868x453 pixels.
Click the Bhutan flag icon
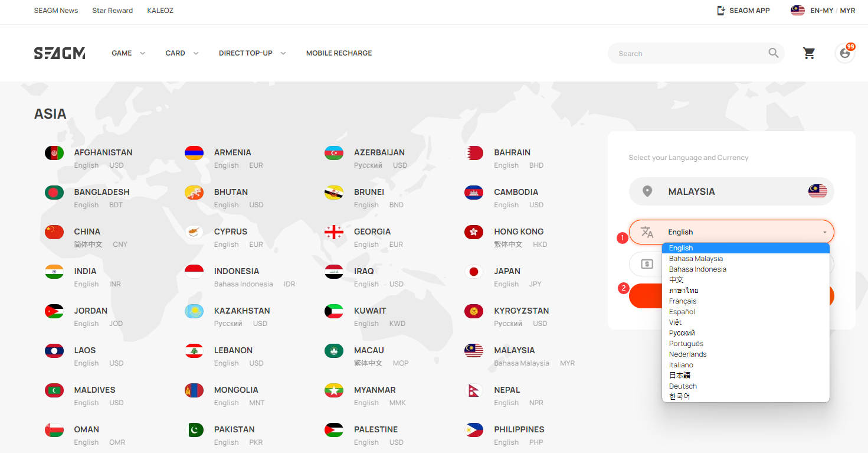pyautogui.click(x=194, y=193)
